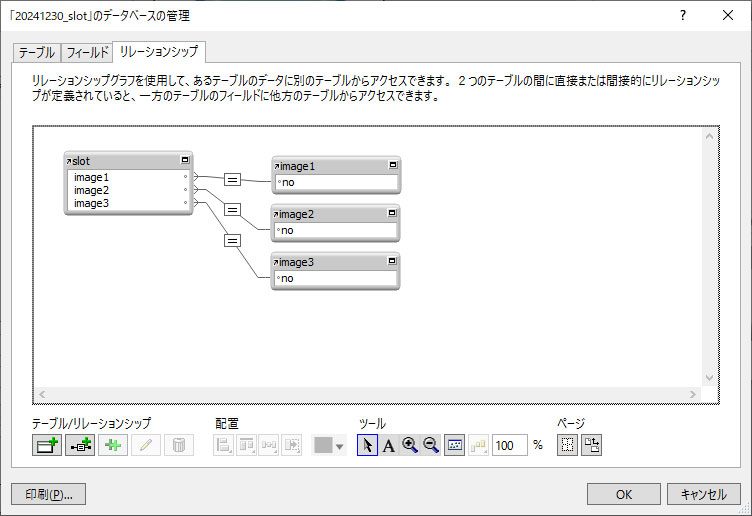The height and width of the screenshot is (516, 752).
Task: Click the キャンセル button
Action: pyautogui.click(x=704, y=494)
